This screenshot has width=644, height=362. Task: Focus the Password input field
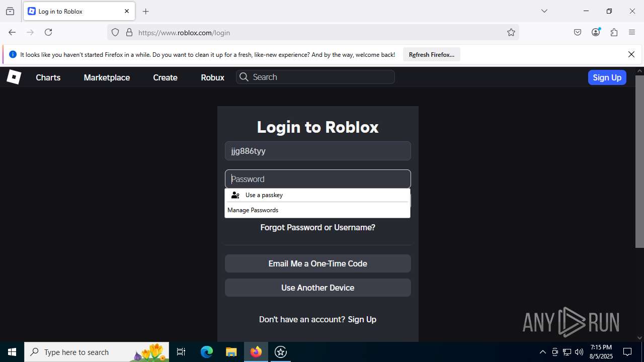pos(318,179)
